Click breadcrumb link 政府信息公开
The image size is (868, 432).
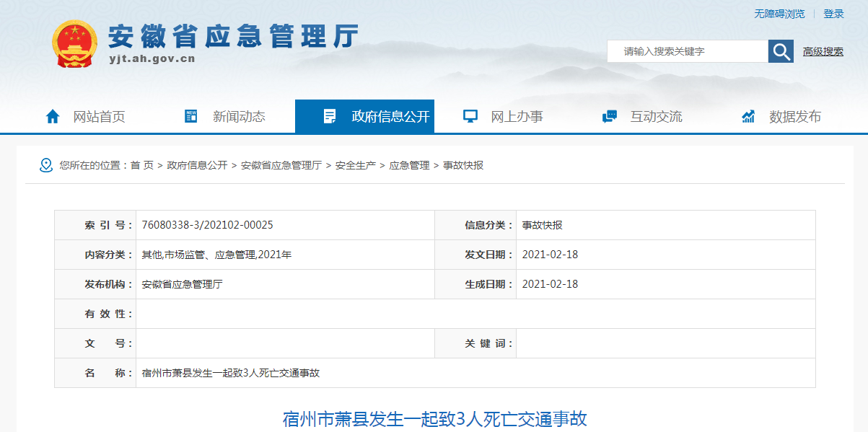[x=197, y=165]
